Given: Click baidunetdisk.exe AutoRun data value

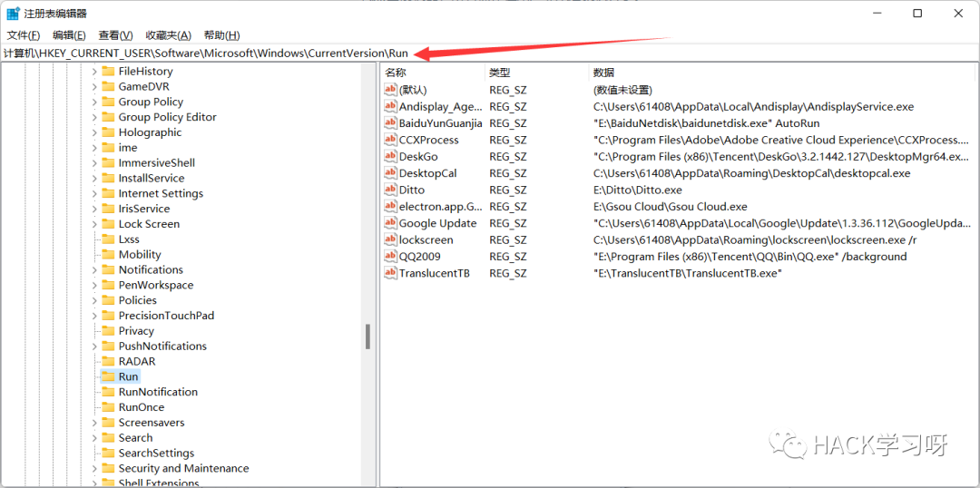Looking at the screenshot, I should coord(706,123).
